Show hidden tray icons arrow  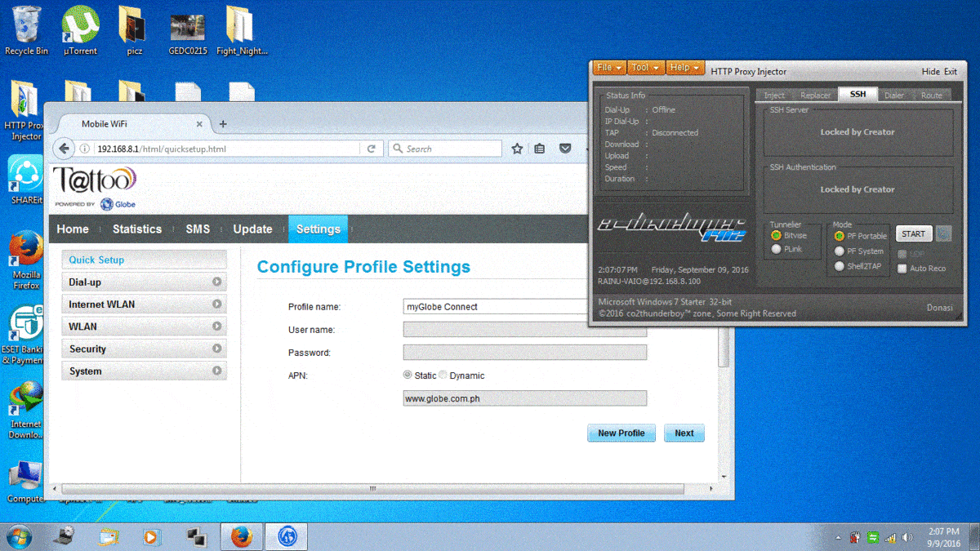(839, 538)
